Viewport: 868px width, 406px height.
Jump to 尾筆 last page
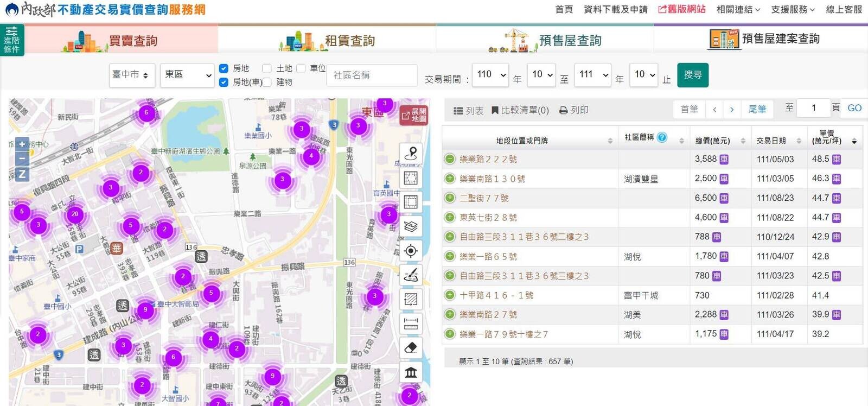pos(757,109)
